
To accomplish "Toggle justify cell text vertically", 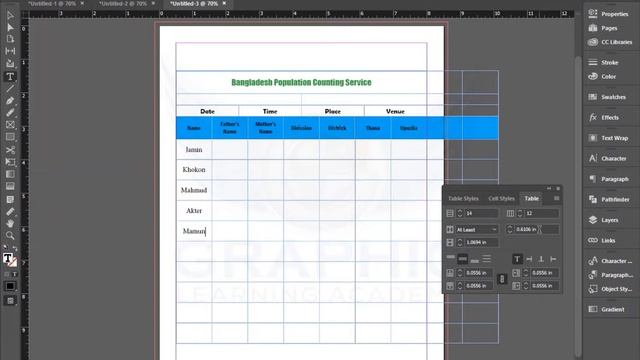I will tap(487, 259).
